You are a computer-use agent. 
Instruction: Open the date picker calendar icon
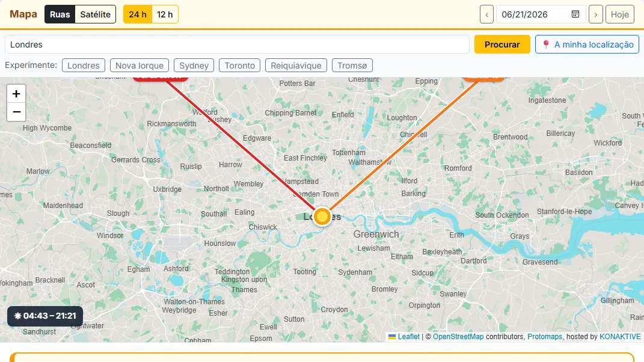point(575,14)
